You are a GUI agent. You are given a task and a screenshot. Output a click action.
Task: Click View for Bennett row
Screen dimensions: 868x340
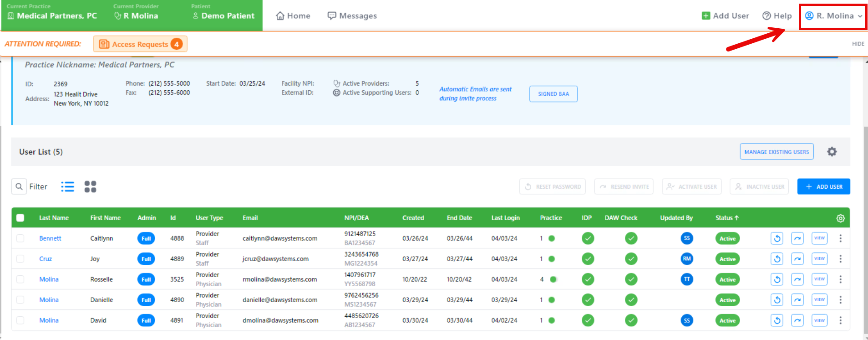(819, 238)
